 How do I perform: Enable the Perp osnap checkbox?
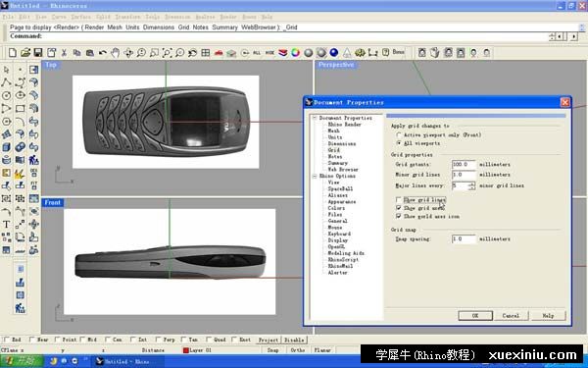158,340
